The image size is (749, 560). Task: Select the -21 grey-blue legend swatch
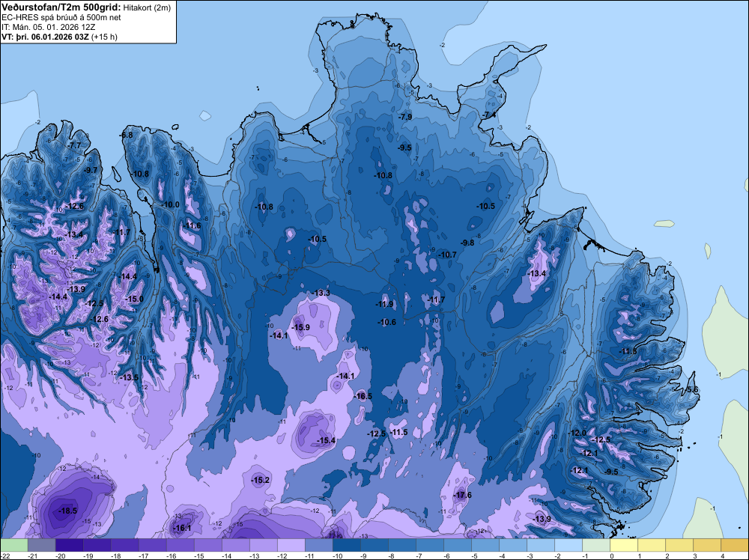[42, 545]
